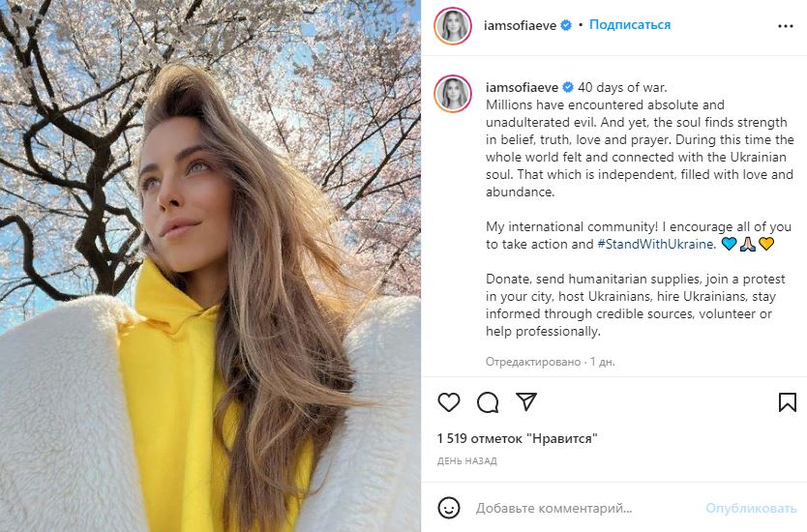Click the avatar beside the caption text

tap(453, 94)
